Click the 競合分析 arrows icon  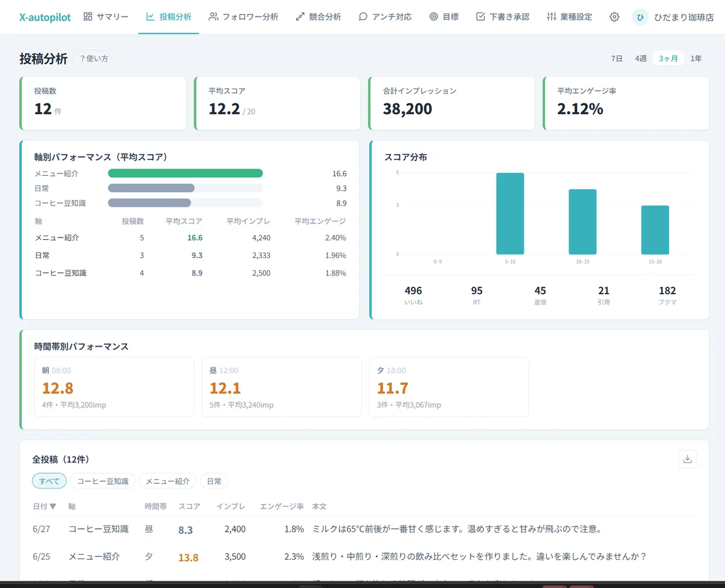click(x=300, y=17)
